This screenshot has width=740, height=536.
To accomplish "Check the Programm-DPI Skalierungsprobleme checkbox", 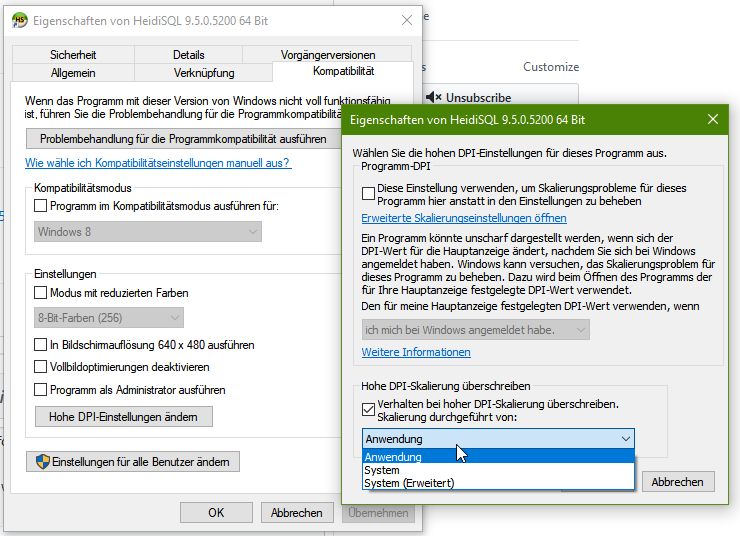I will tap(368, 193).
